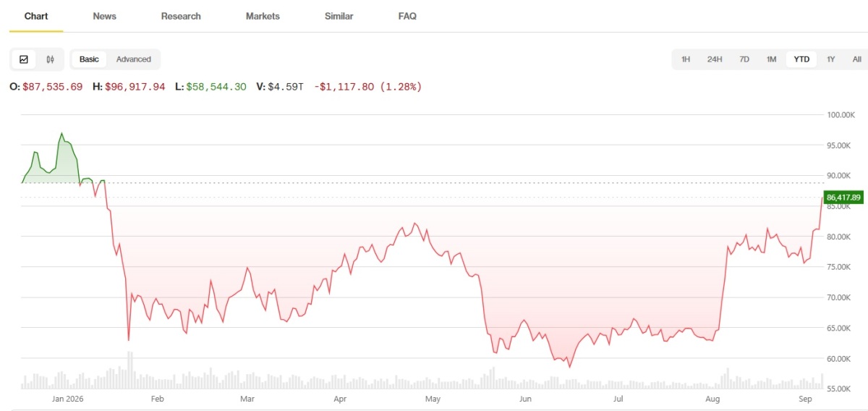This screenshot has height=411, width=868.
Task: View the FAQ tab
Action: tap(407, 16)
